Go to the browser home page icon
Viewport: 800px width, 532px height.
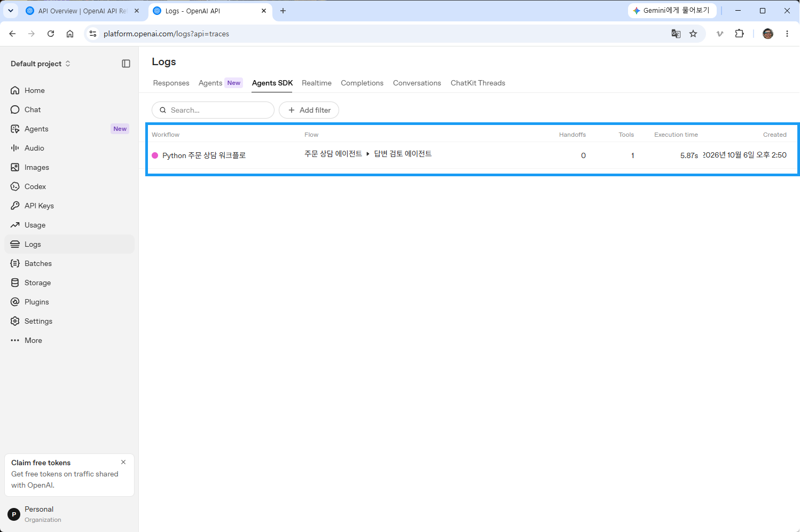tap(70, 34)
